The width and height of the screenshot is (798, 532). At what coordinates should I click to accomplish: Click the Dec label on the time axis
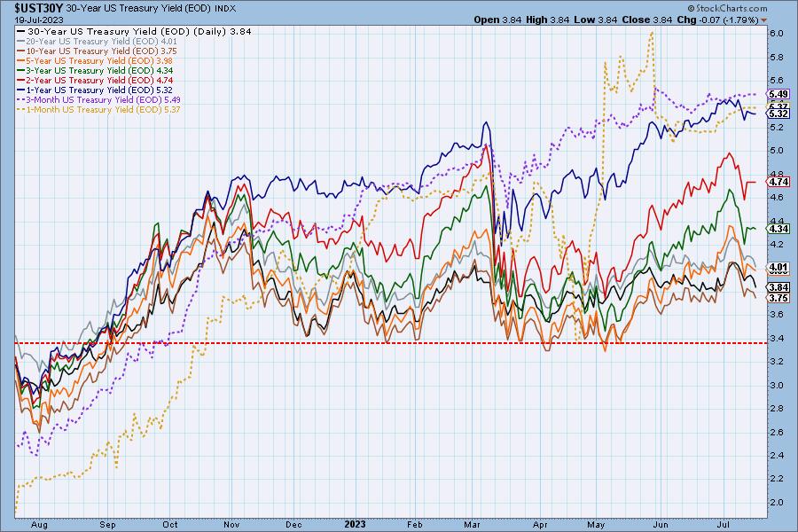293,525
